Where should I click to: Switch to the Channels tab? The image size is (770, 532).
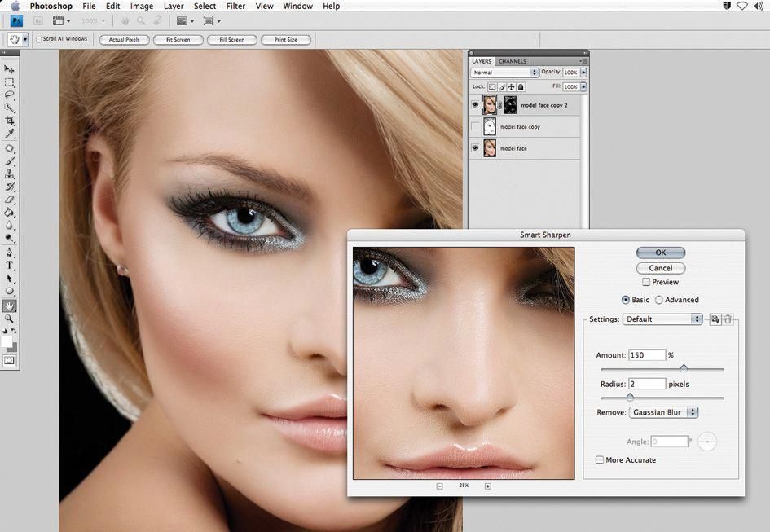[x=513, y=61]
